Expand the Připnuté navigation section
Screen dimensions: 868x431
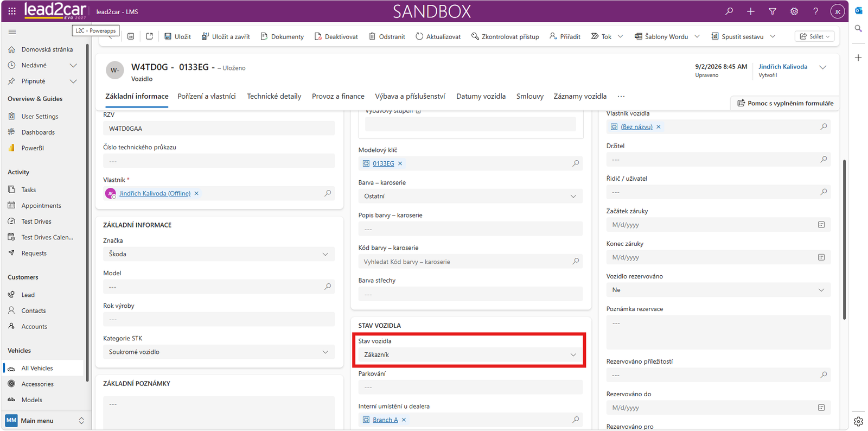(x=73, y=81)
